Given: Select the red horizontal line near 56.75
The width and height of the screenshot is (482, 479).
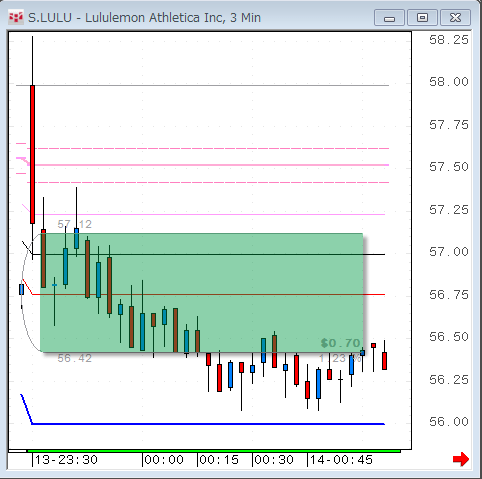Looking at the screenshot, I should click(208, 295).
